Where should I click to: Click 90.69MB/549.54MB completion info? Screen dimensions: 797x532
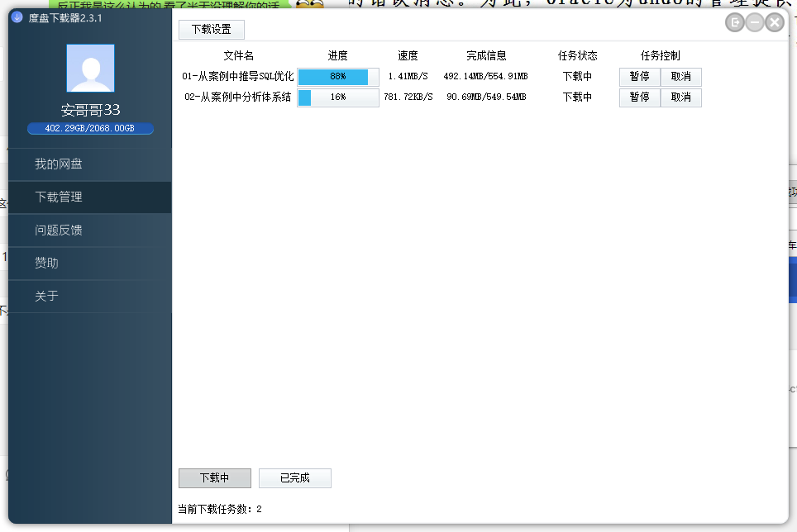pos(486,97)
